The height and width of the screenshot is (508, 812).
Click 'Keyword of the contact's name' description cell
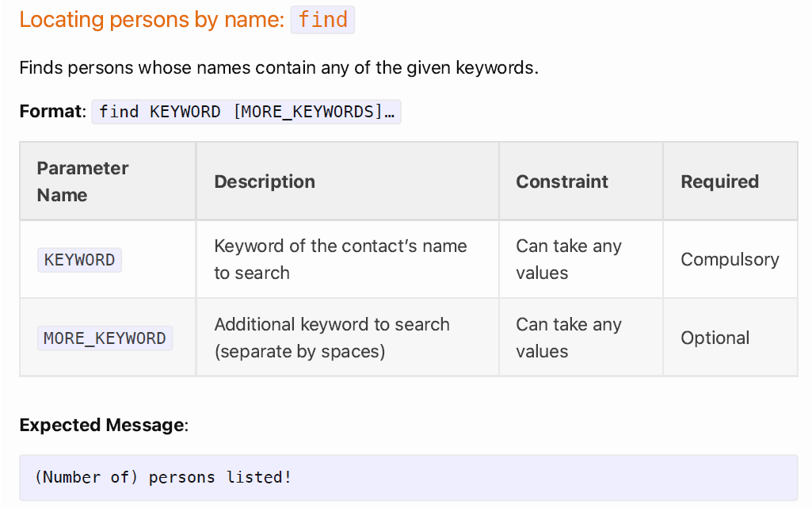pos(348,259)
